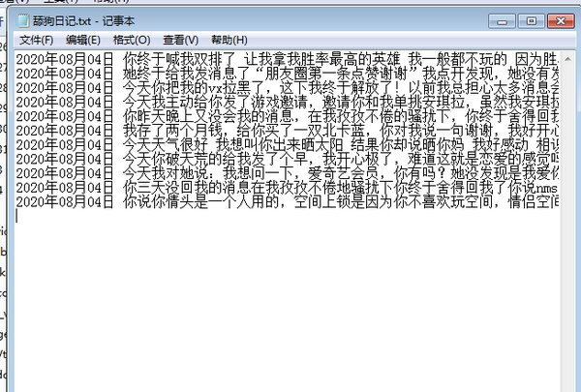Click the window title 舔狗日记.txt - 记事本
The height and width of the screenshot is (392, 581).
[x=83, y=21]
